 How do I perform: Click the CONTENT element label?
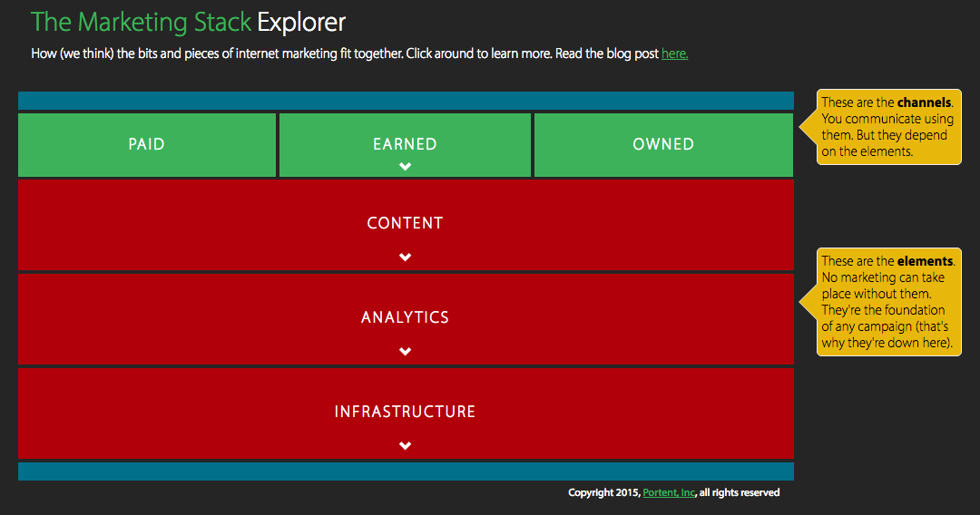pos(405,223)
